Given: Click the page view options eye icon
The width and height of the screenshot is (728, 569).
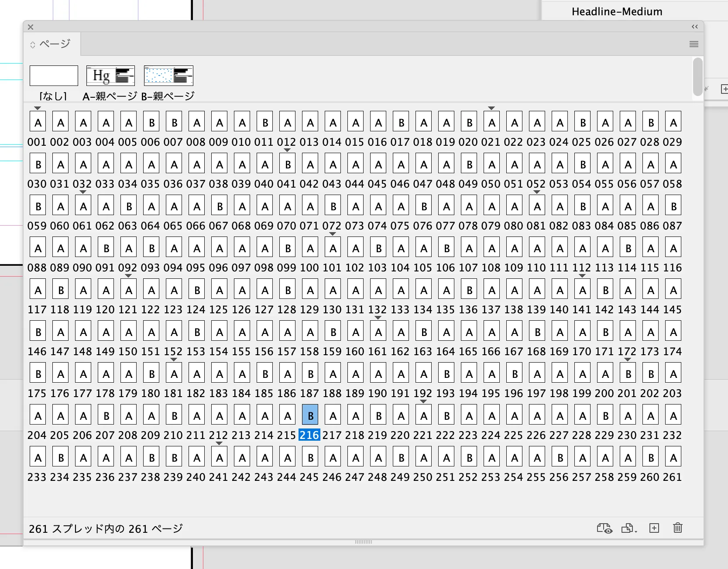Looking at the screenshot, I should (604, 528).
